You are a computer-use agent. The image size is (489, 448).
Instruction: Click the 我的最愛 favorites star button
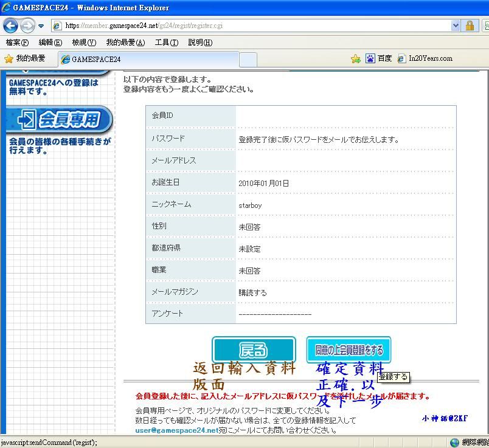pos(25,59)
